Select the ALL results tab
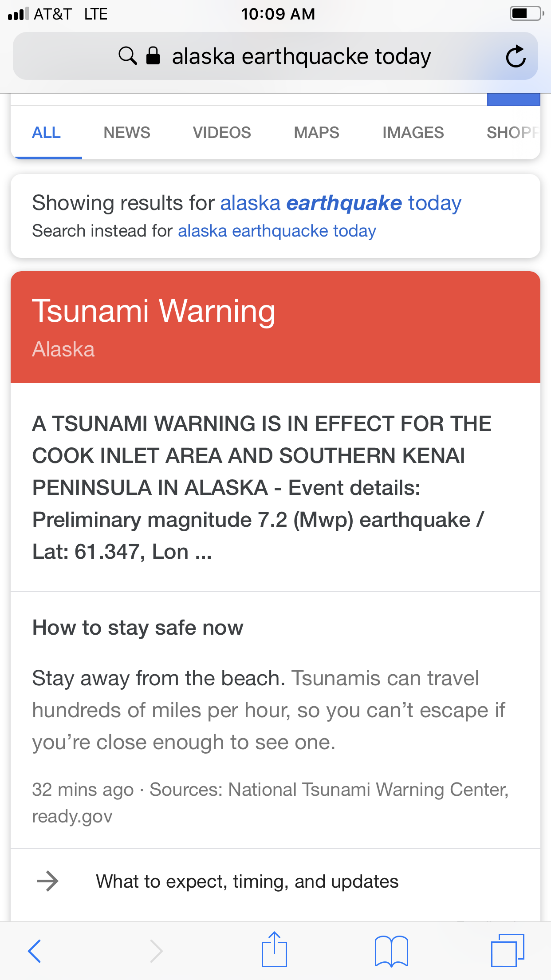Screen dimensions: 551x980 pyautogui.click(x=46, y=133)
